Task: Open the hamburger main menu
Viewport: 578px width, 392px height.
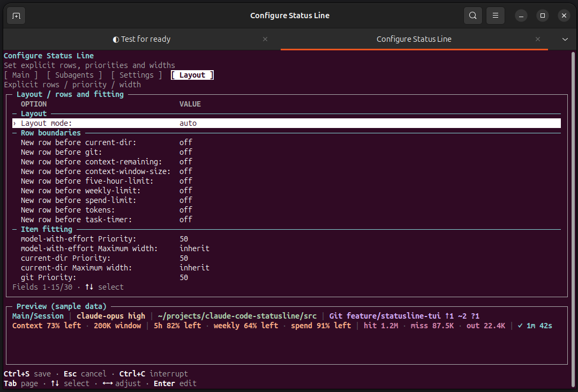Action: coord(496,16)
